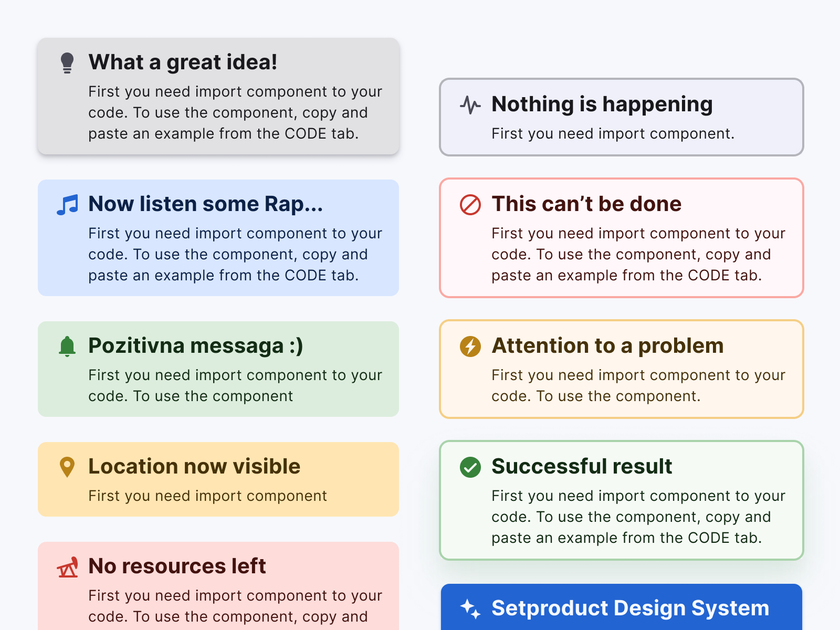
Task: Click the green checkmark icon on 'Successful result'
Action: point(471,467)
